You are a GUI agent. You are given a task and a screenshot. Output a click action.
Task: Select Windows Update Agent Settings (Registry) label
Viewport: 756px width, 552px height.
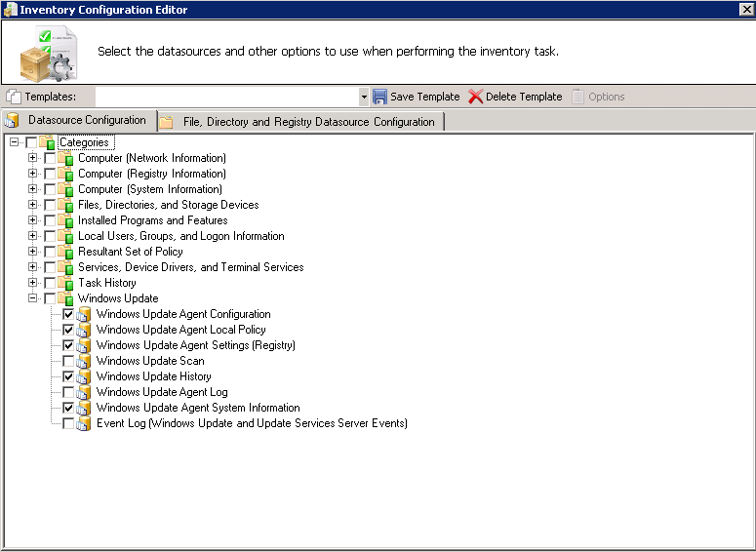click(x=196, y=345)
